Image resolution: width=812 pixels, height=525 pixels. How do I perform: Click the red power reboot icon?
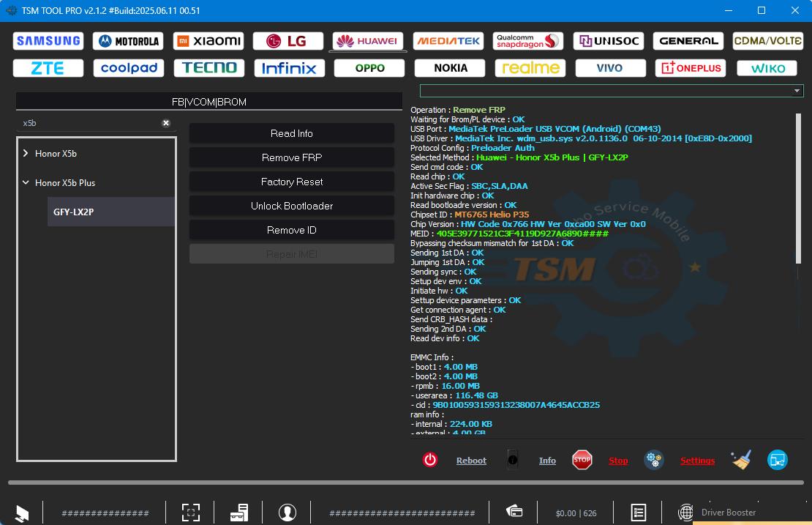(430, 460)
